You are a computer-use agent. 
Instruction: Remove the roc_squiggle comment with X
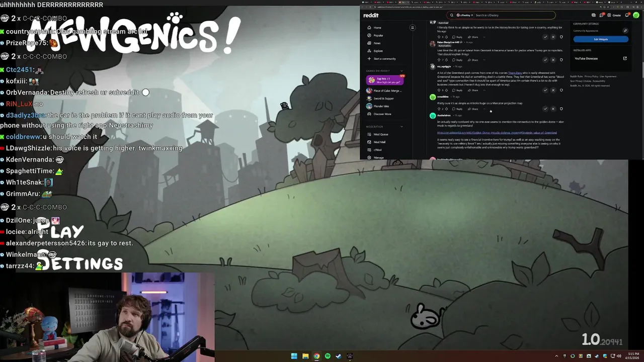(x=553, y=90)
